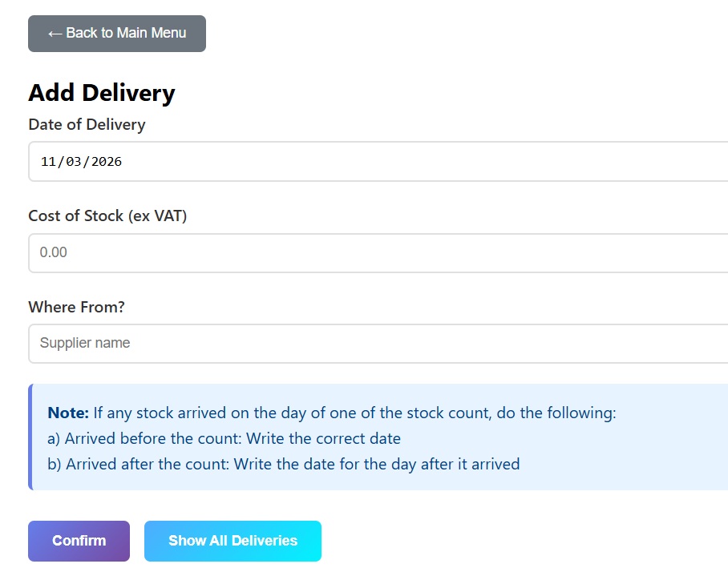Screen dimensions: 728x580
Task: Click the note sentence about stock count day
Action: pyautogui.click(x=354, y=413)
